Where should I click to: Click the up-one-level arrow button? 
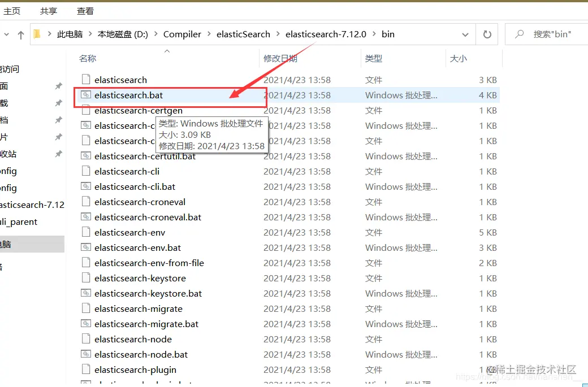(x=20, y=35)
